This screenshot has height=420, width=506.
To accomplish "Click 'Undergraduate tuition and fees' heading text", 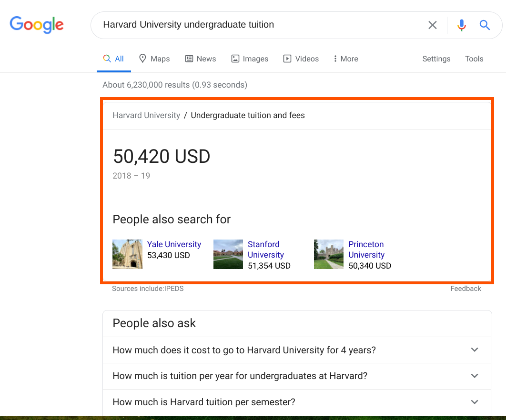I will (x=247, y=115).
